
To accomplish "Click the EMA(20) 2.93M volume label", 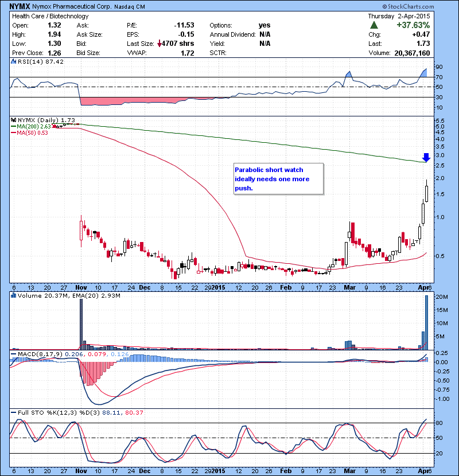I will click(97, 295).
